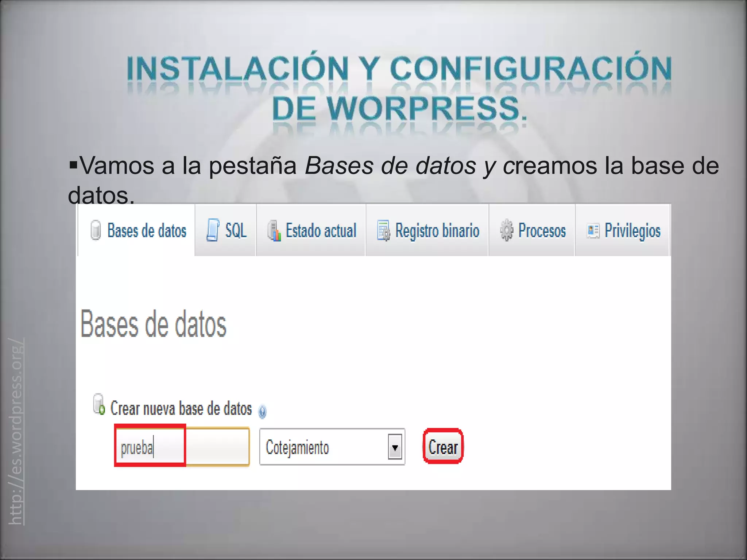
Task: Switch to the SQL tab
Action: click(225, 230)
